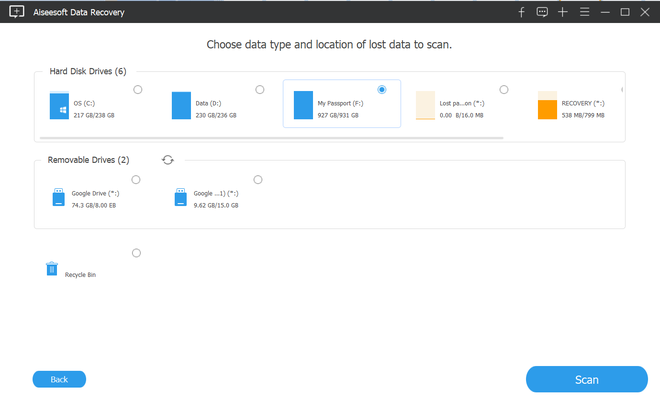Click the '230 GB/236 GB' size text
The image size is (660, 401).
(216, 115)
